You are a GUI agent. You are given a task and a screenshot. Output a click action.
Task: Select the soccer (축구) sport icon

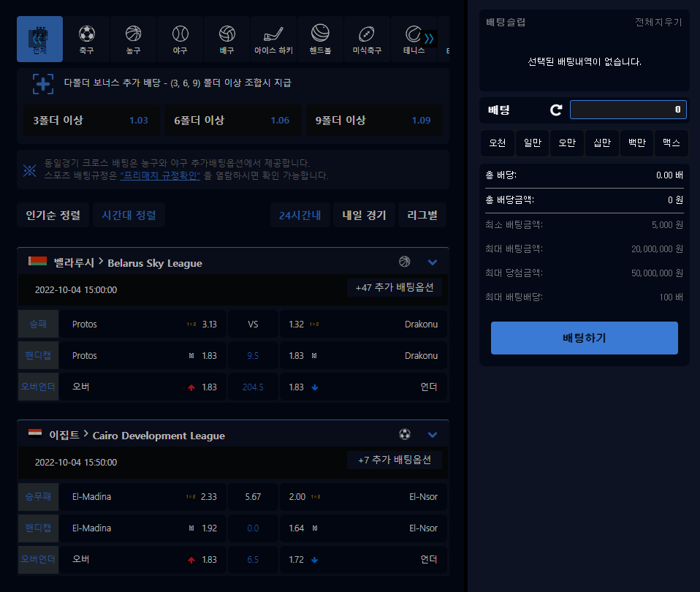(86, 39)
